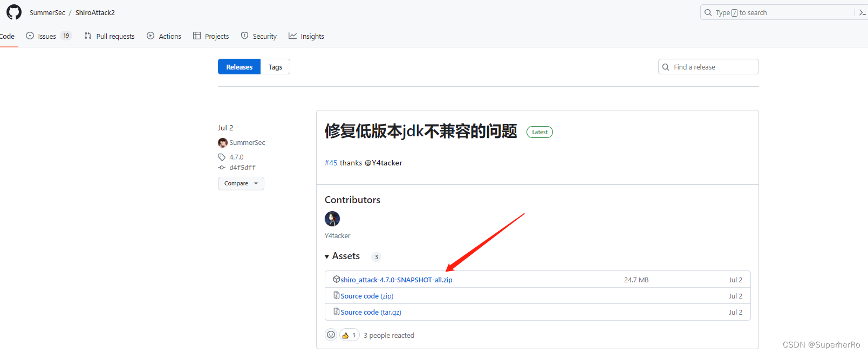Click the GitHub logo icon
The image size is (868, 354).
pyautogui.click(x=14, y=12)
